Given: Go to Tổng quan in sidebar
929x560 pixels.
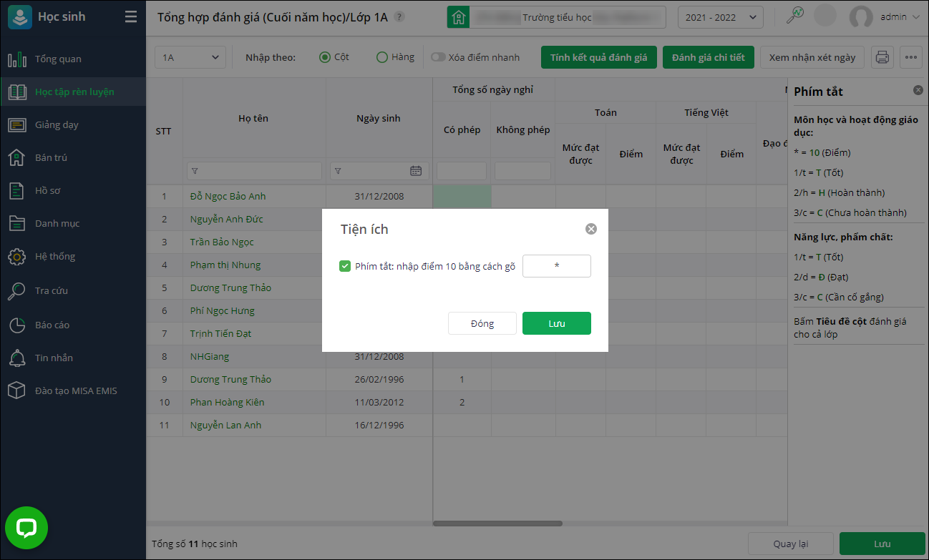Looking at the screenshot, I should (58, 59).
